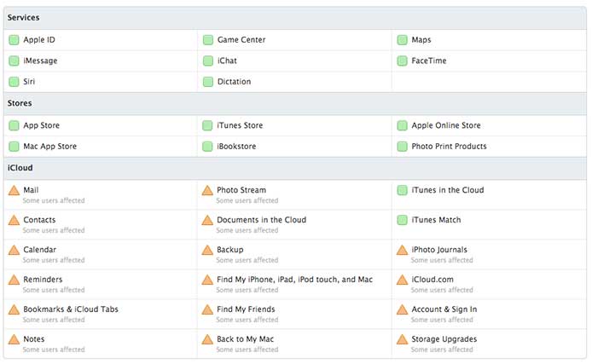The height and width of the screenshot is (364, 592).
Task: Select the Photo Print Products label
Action: click(449, 147)
